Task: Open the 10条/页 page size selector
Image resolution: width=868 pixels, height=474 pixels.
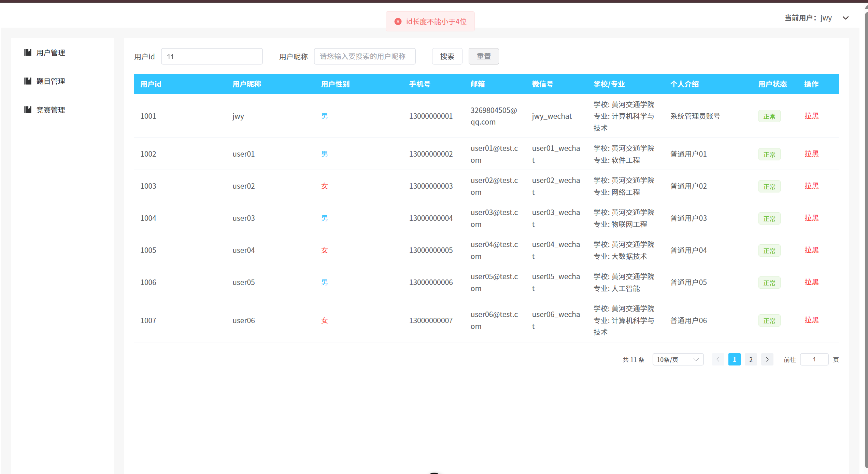Action: (x=678, y=359)
